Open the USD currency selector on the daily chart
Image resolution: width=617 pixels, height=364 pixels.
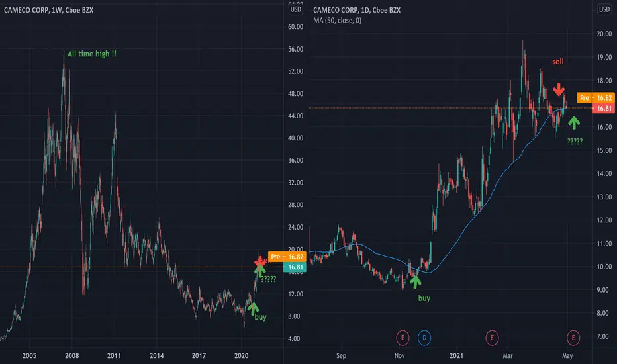[x=604, y=9]
